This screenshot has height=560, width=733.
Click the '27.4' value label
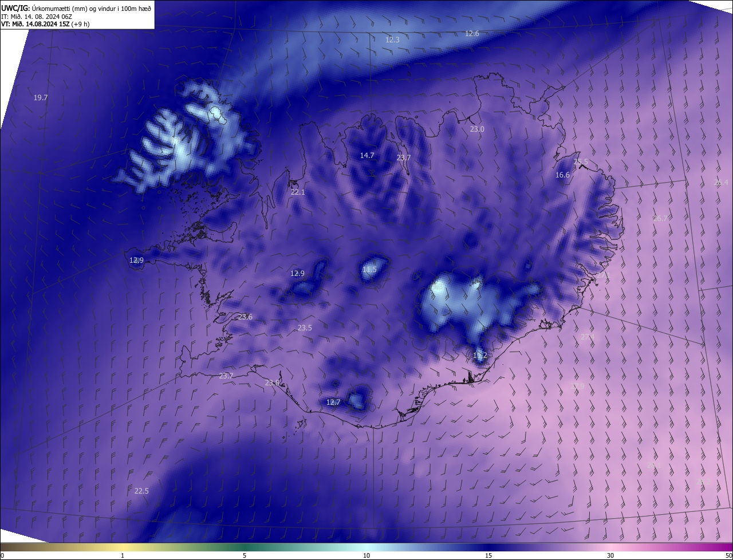tap(588, 337)
